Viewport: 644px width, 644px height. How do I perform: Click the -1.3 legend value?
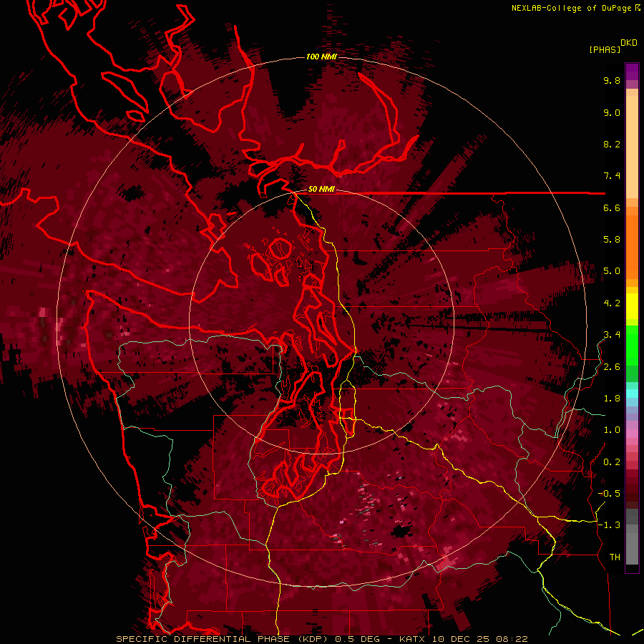tap(609, 525)
